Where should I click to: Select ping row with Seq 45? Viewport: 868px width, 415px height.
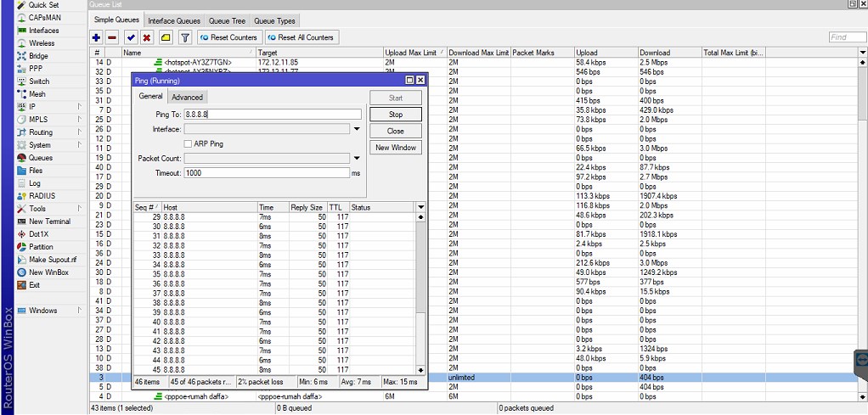point(274,370)
